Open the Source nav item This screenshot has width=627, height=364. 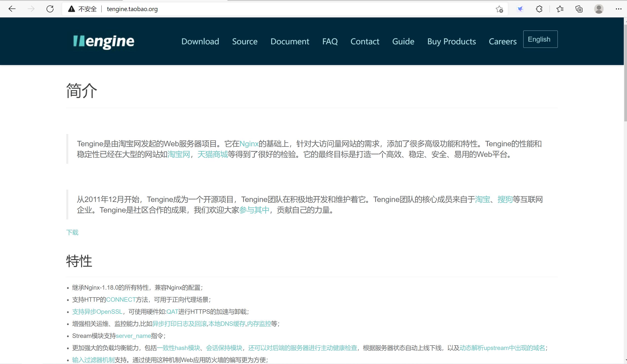pyautogui.click(x=245, y=41)
